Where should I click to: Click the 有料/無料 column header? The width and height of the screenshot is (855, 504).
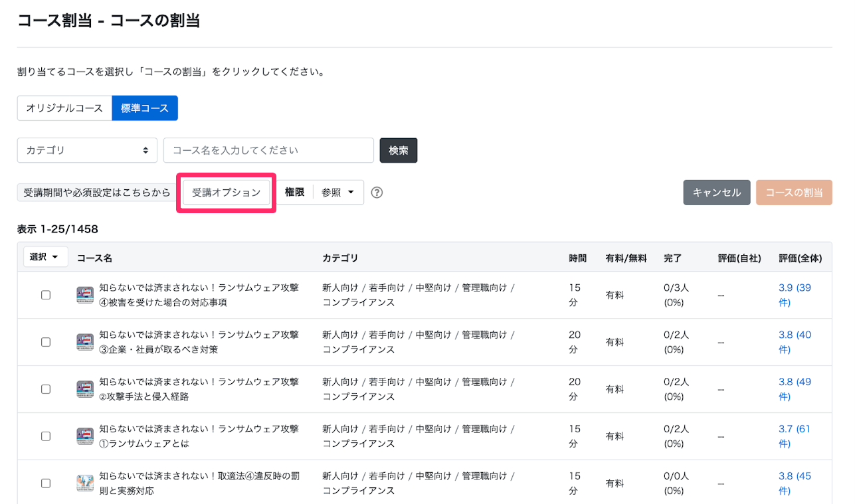[626, 258]
